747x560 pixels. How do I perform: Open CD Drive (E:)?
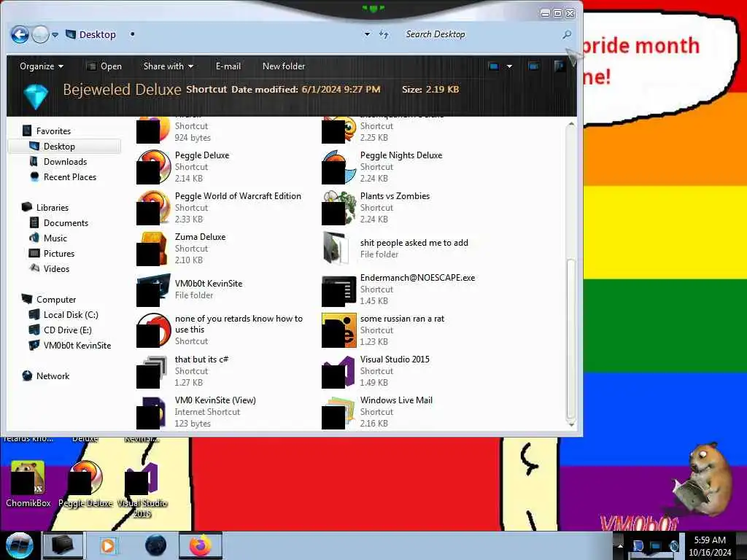(x=61, y=330)
